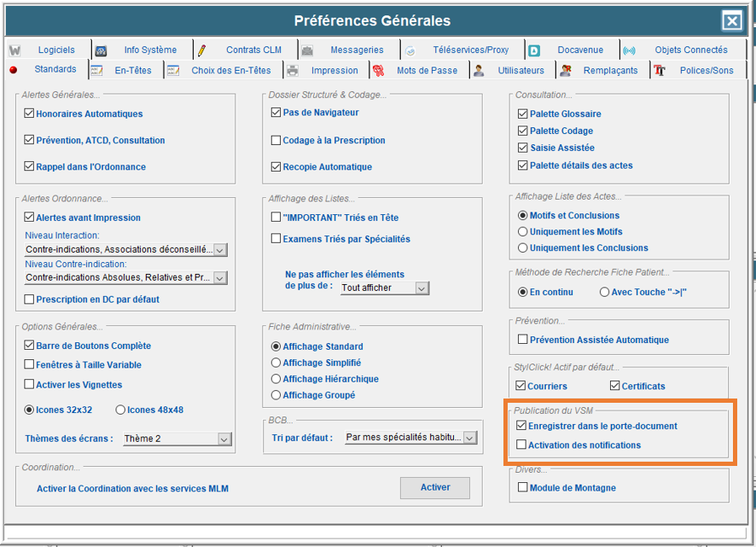
Task: Enable Activation des notifications checkbox
Action: click(x=522, y=445)
